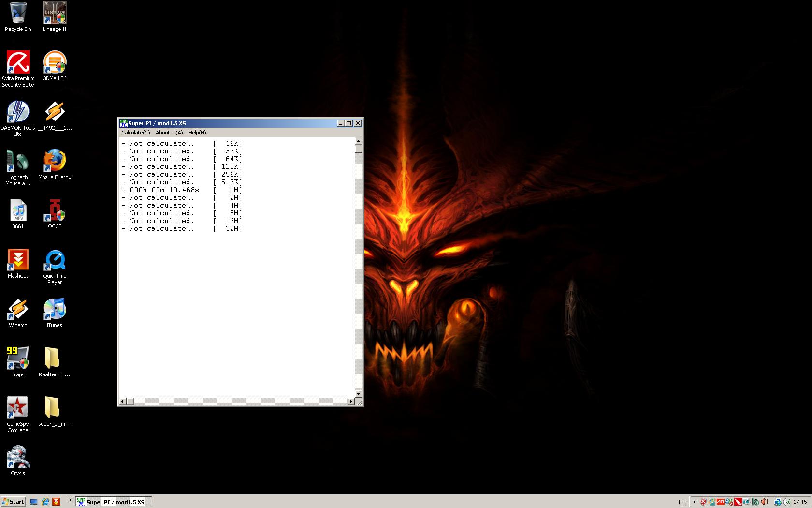Click Show Desktop in Quick Launch
The width and height of the screenshot is (812, 508).
click(x=34, y=502)
